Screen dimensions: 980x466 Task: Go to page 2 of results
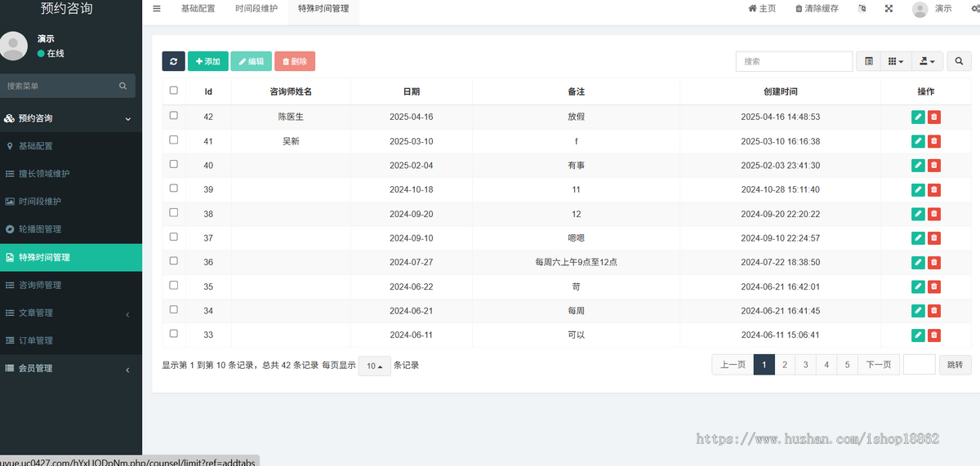pos(785,365)
